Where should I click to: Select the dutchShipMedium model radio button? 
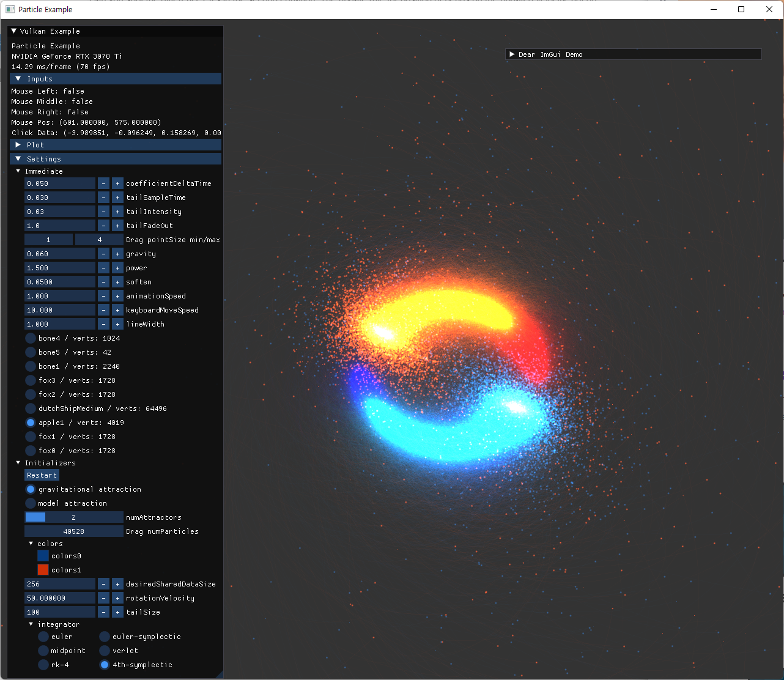[31, 408]
